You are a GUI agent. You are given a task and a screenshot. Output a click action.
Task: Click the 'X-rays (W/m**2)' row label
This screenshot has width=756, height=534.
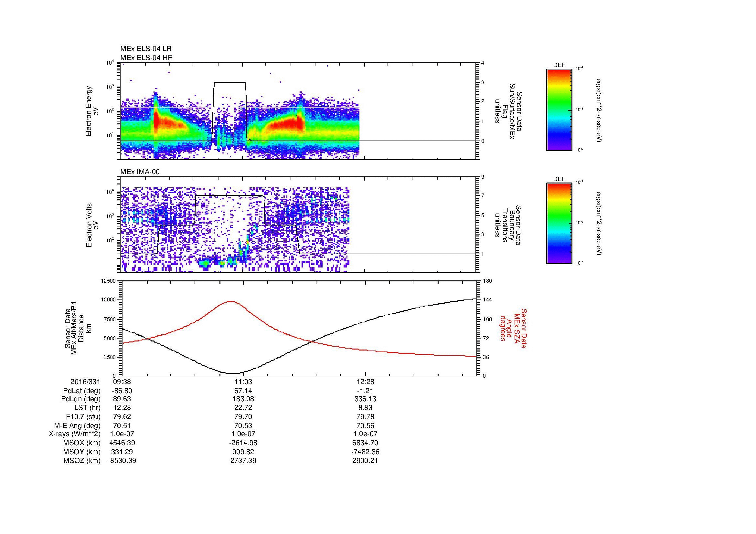(75, 434)
